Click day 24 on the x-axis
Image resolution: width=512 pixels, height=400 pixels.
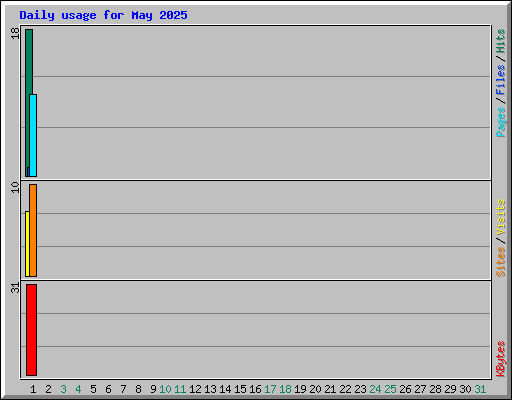(x=375, y=389)
